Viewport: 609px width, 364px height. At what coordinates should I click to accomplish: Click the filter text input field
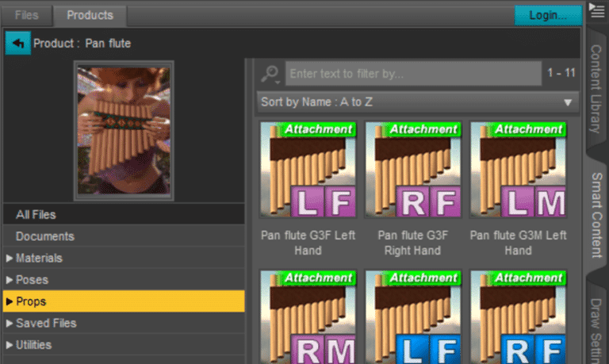click(412, 74)
